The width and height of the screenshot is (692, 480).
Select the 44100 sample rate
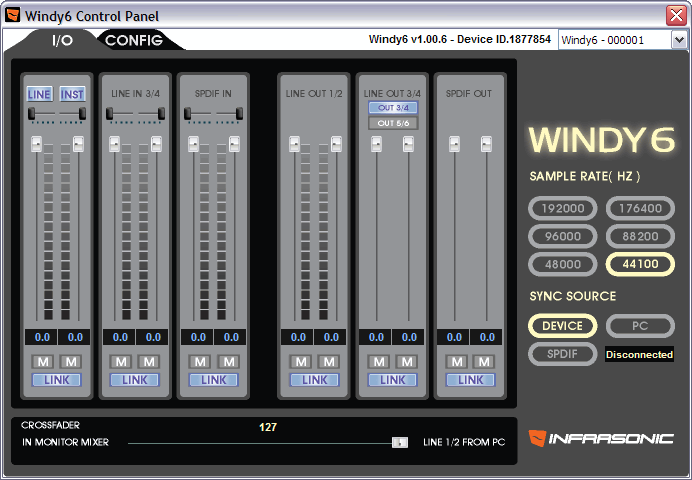(x=640, y=264)
